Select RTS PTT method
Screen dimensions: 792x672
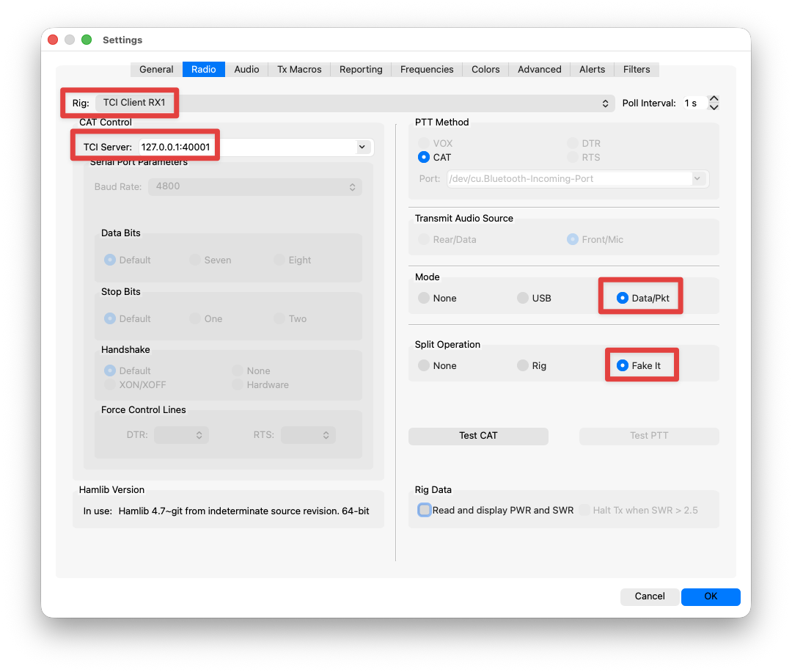point(584,157)
